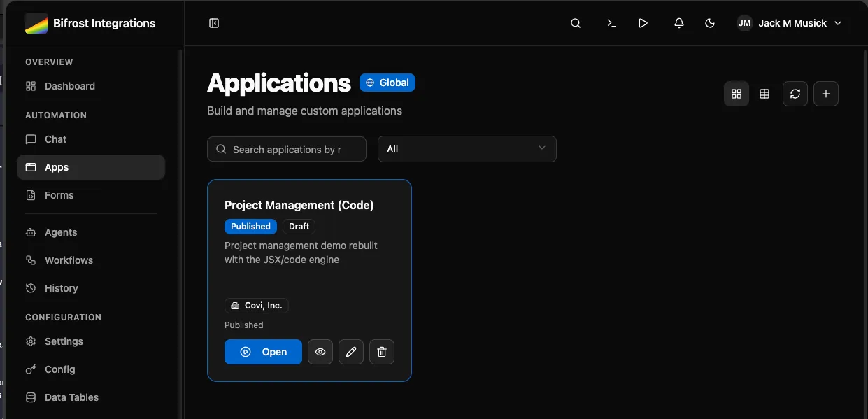Toggle dark mode moon icon

click(x=710, y=23)
